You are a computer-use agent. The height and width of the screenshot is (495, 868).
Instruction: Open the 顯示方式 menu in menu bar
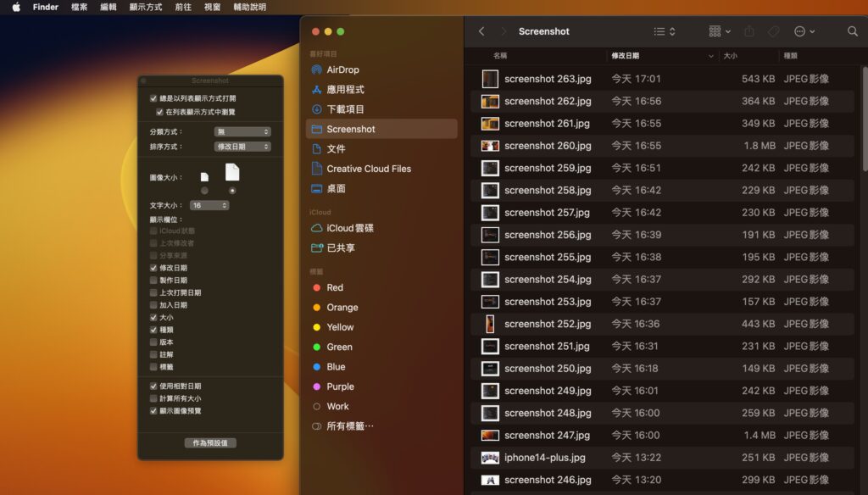click(145, 7)
